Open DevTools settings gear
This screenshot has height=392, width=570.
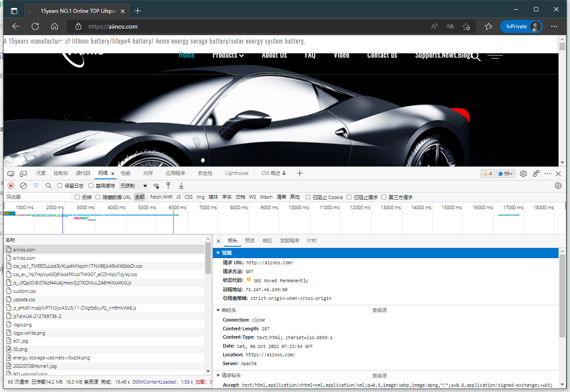point(523,174)
